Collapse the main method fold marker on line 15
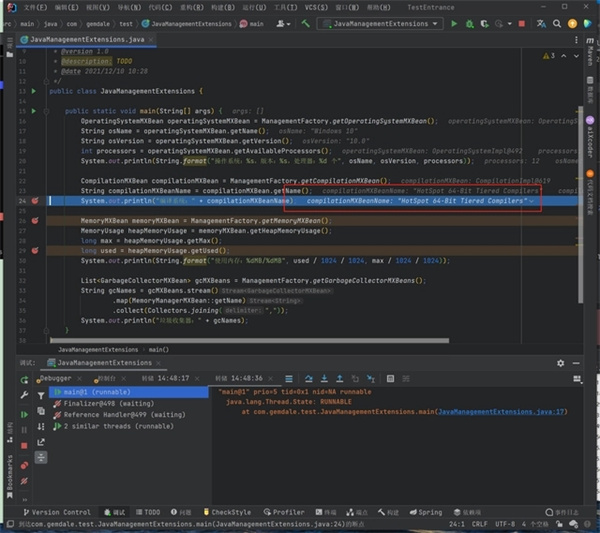Viewport: 600px width, 533px height. click(46, 111)
